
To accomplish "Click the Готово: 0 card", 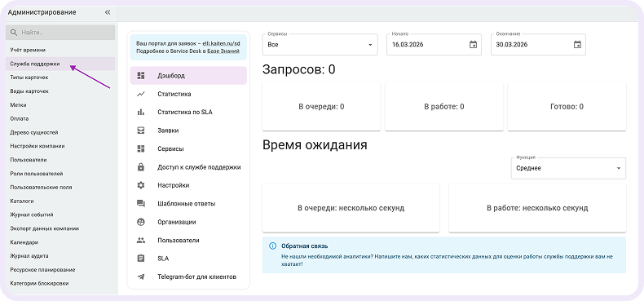I will tap(567, 107).
